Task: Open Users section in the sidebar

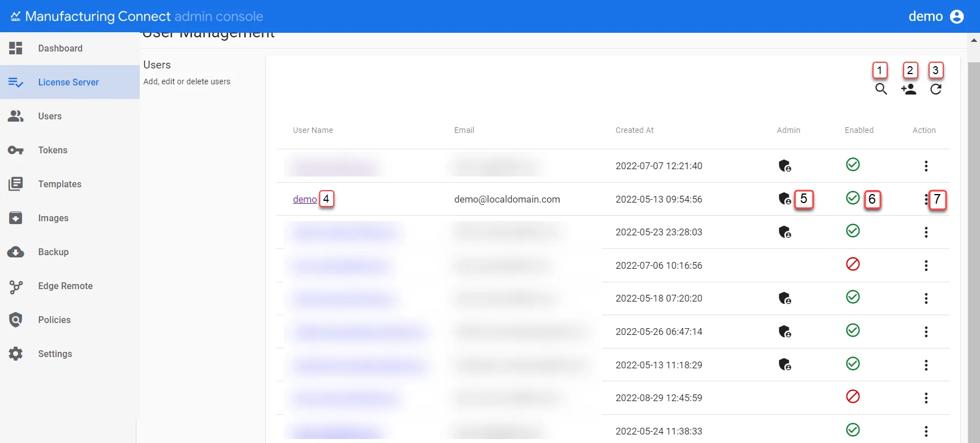Action: point(70,116)
